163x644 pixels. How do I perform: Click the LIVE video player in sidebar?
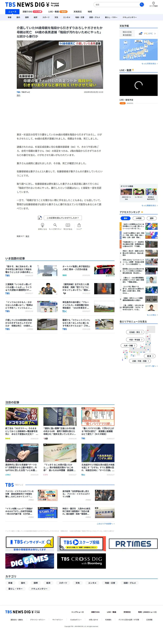tap(138, 85)
